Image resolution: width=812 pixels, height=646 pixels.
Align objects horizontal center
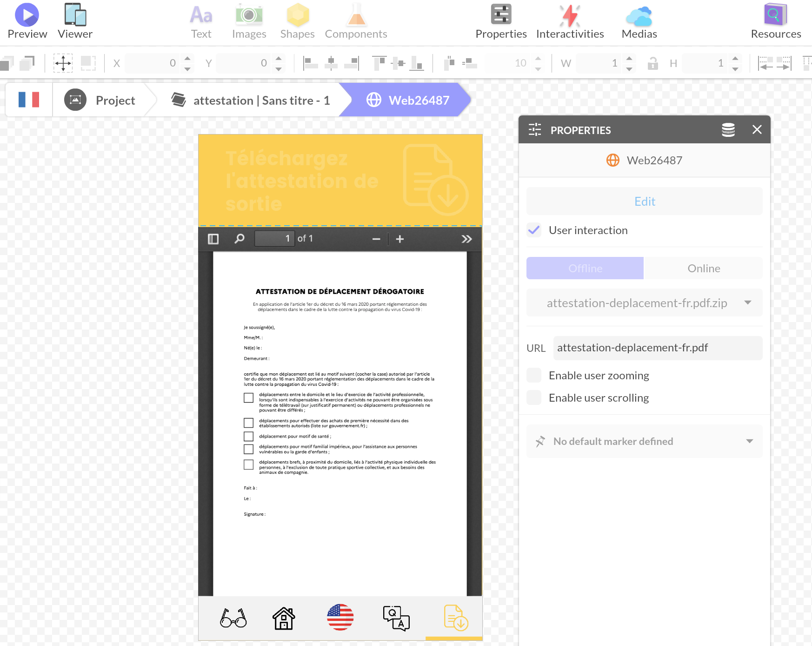pyautogui.click(x=331, y=63)
